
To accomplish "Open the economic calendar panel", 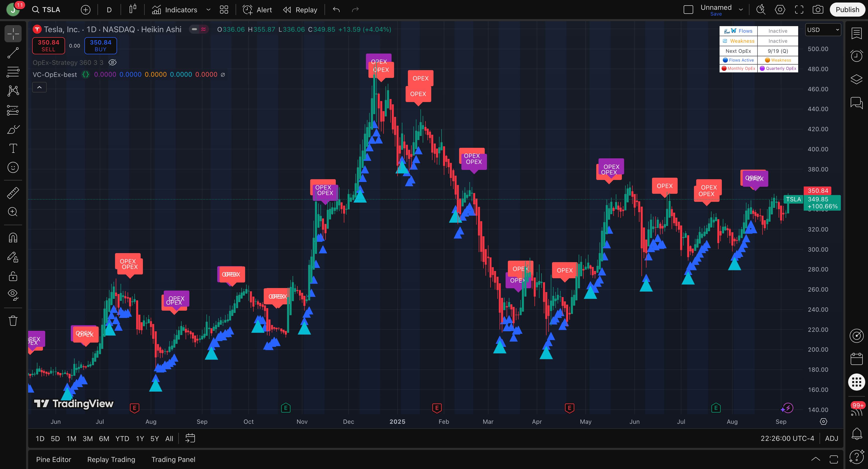I will pyautogui.click(x=856, y=359).
